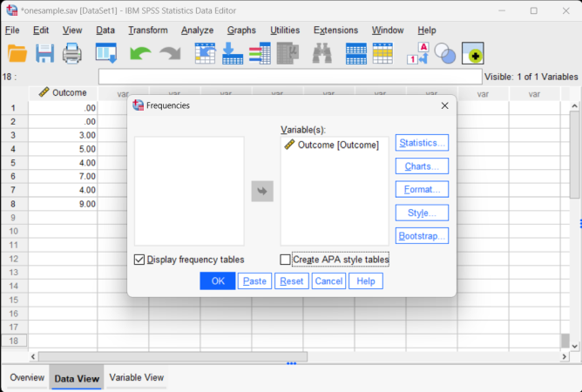Select row header 12
The image size is (582, 392).
point(14,259)
